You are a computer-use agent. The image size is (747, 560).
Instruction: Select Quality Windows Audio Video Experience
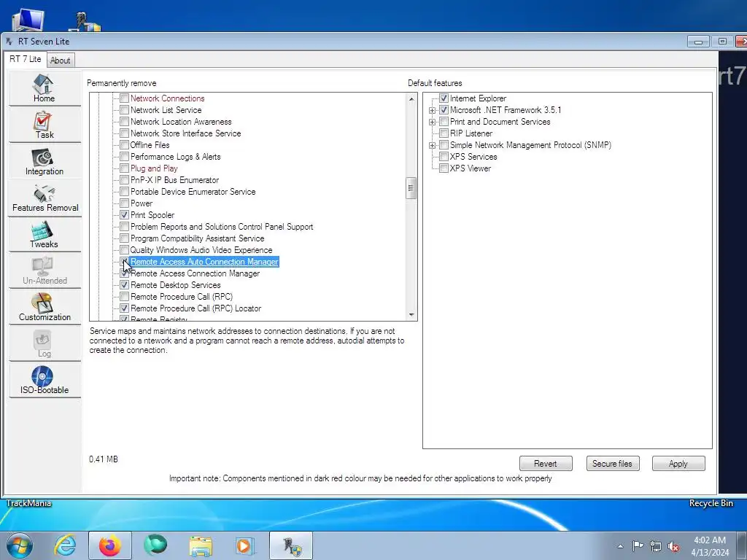[201, 250]
